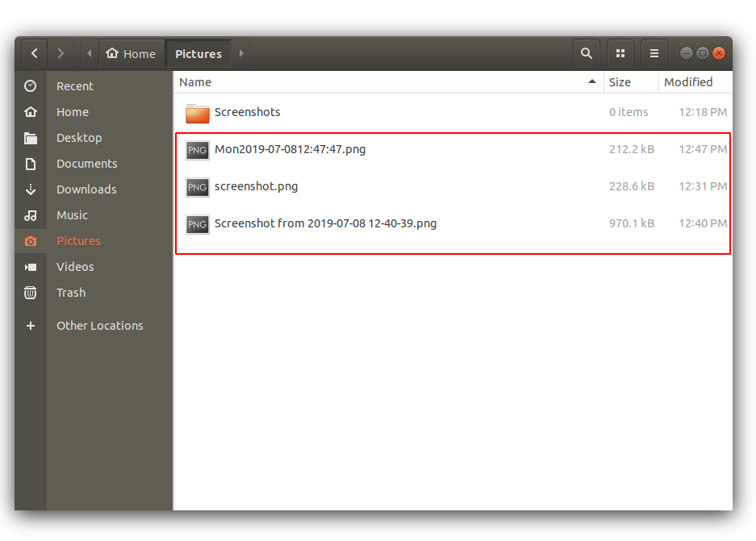The height and width of the screenshot is (541, 756).
Task: Select the Screenshots folder name
Action: coord(248,112)
